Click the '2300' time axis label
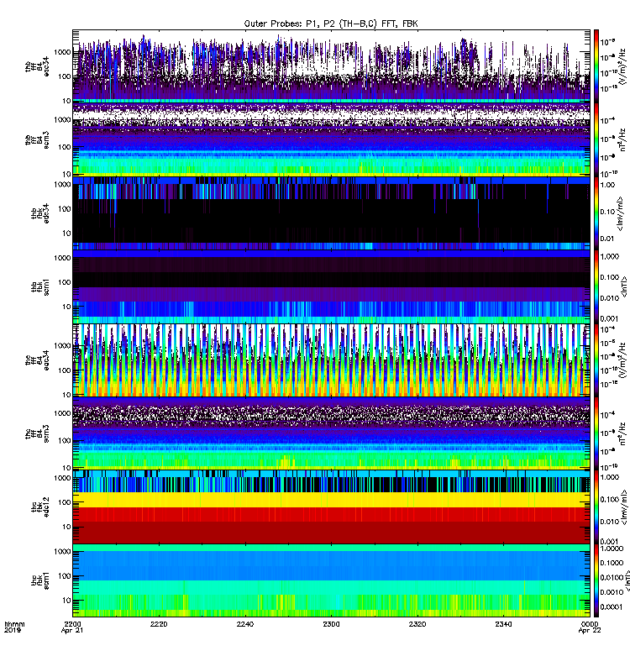Image resolution: width=630 pixels, height=672 pixels. point(331,624)
